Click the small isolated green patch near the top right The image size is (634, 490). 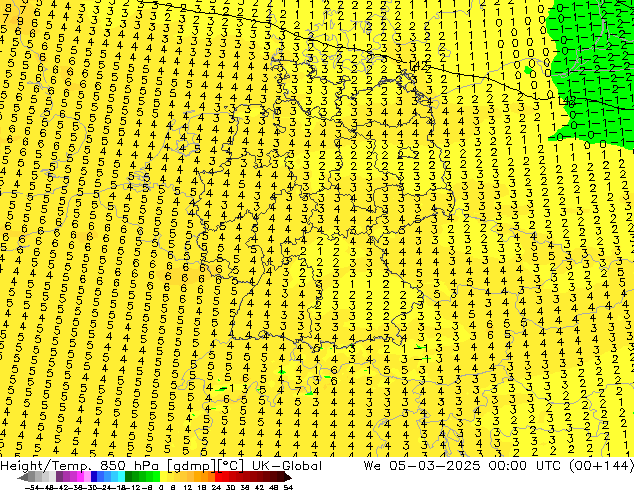pos(527,70)
